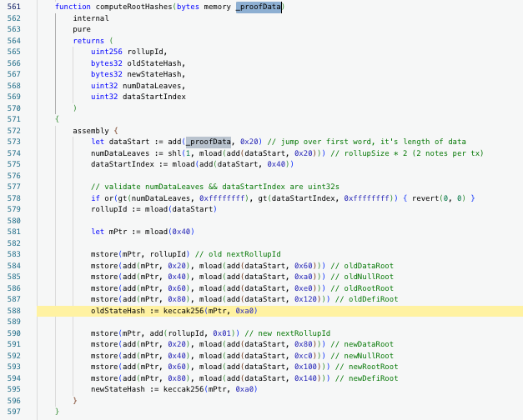Click the 'assembly' keyword

click(x=91, y=131)
